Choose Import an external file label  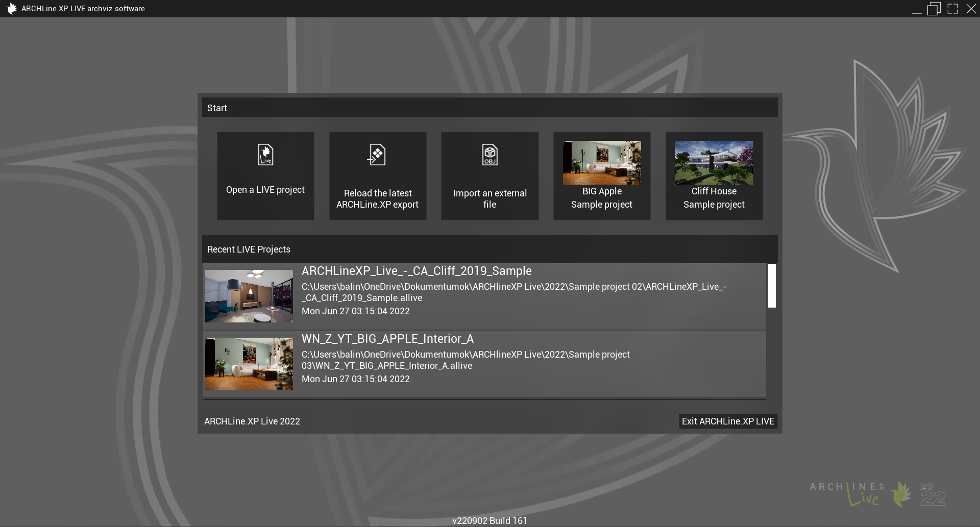(489, 199)
